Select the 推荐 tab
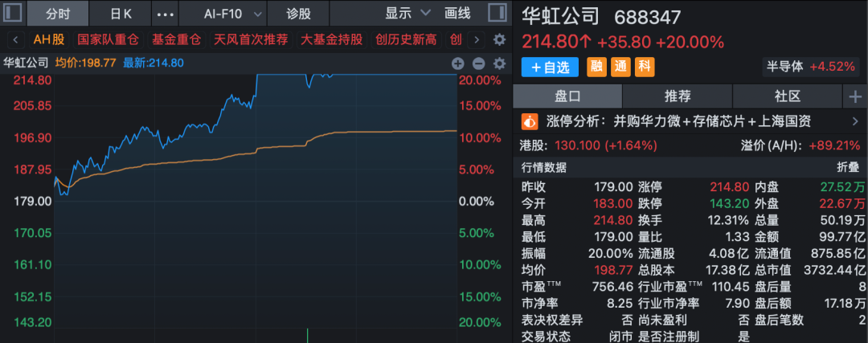 678,97
